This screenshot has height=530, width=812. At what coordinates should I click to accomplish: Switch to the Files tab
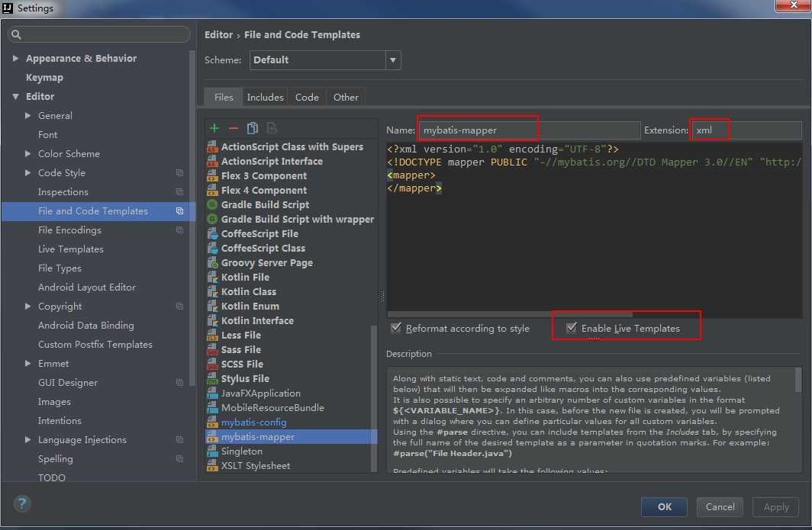(224, 98)
